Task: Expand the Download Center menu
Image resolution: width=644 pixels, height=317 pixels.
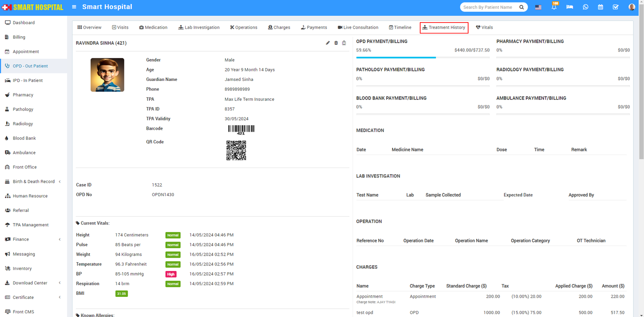Action: pyautogui.click(x=30, y=283)
